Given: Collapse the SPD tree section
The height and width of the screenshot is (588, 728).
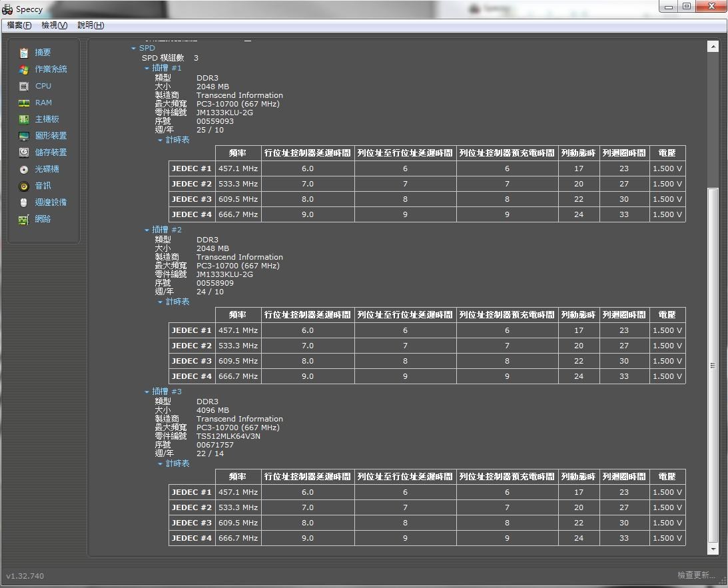Looking at the screenshot, I should [x=134, y=49].
